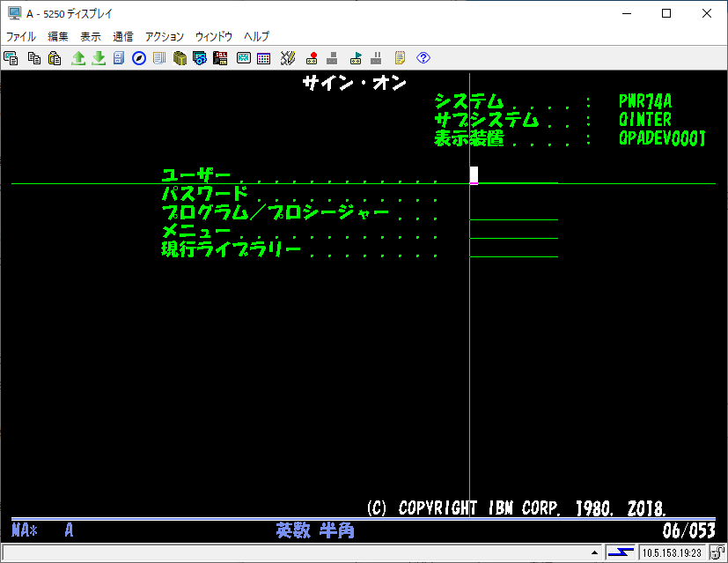Image resolution: width=728 pixels, height=563 pixels.
Task: Click the green upload arrow icon
Action: 78,58
